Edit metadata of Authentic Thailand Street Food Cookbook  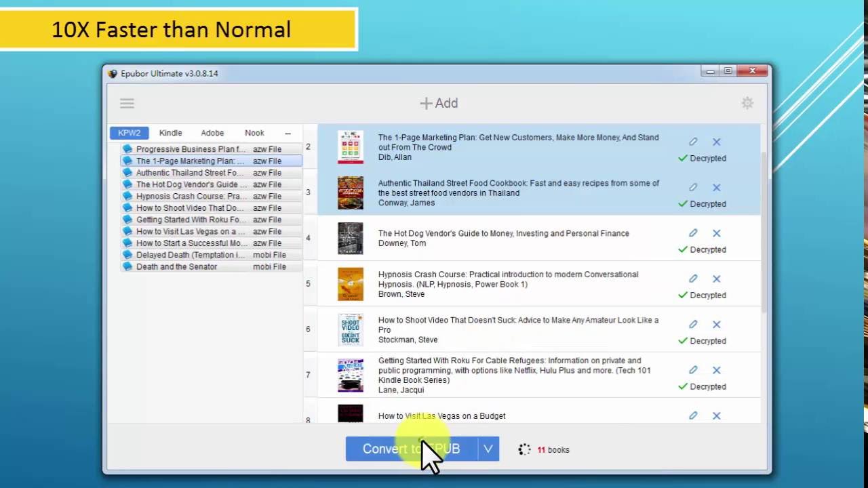coord(693,187)
